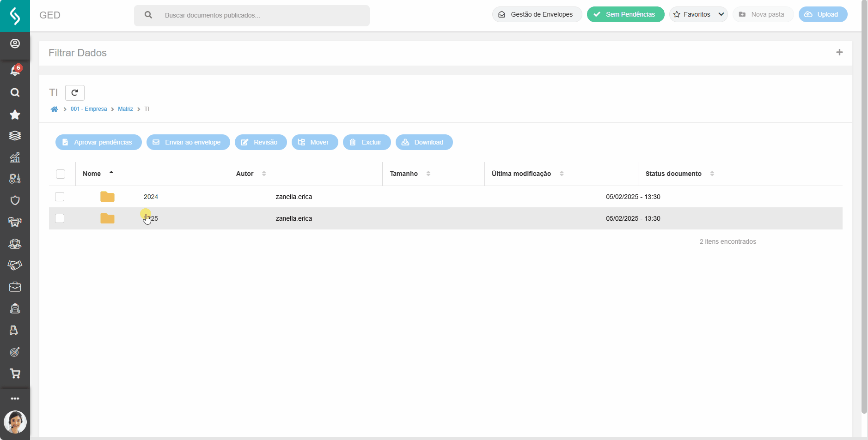Open the backpack icon in sidebar
This screenshot has height=440, width=868.
point(15,308)
